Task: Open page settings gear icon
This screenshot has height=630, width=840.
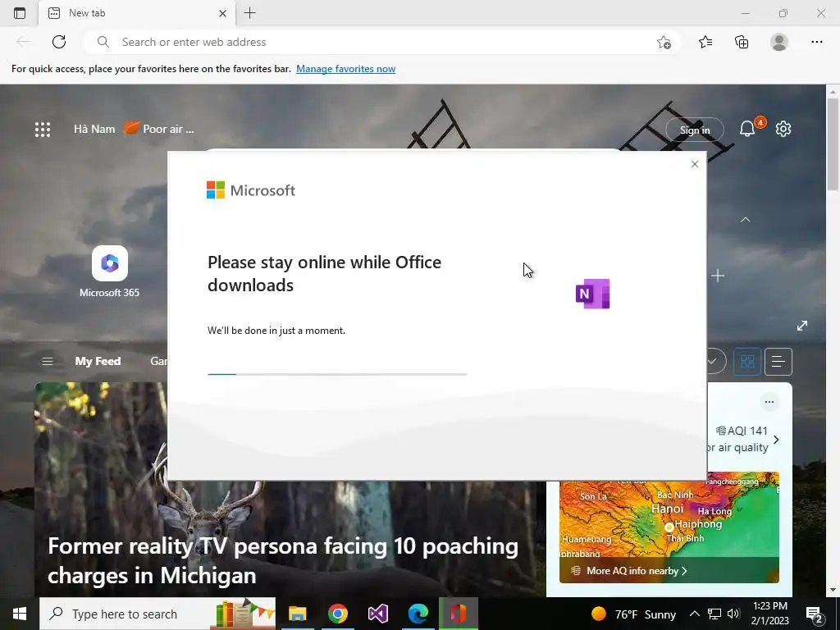Action: tap(783, 129)
